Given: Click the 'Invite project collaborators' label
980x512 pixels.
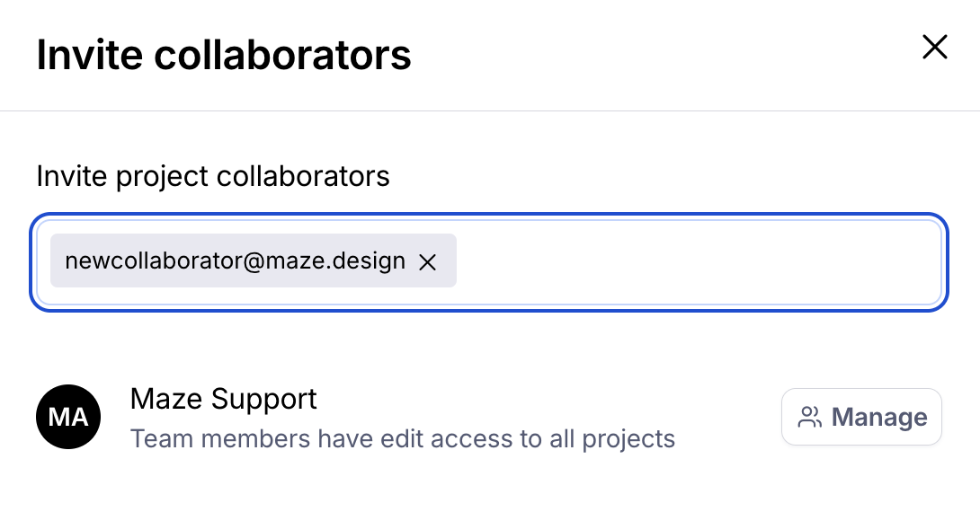Looking at the screenshot, I should tap(213, 176).
